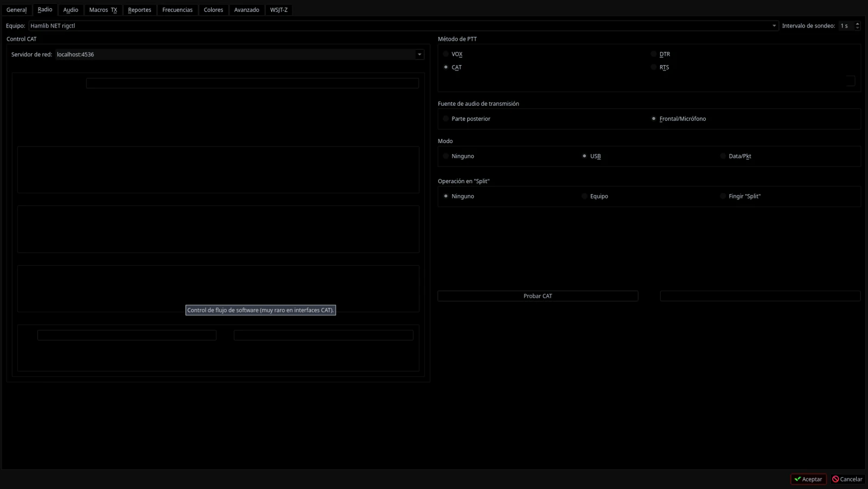The image size is (868, 489).
Task: Open the Audio tab
Action: [x=71, y=10]
